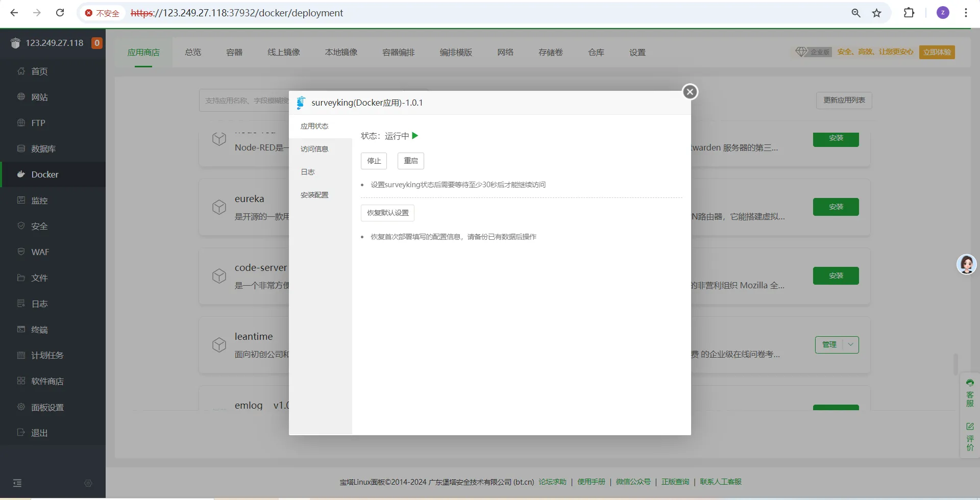Click the 重启 button
The width and height of the screenshot is (980, 500).
coord(411,161)
